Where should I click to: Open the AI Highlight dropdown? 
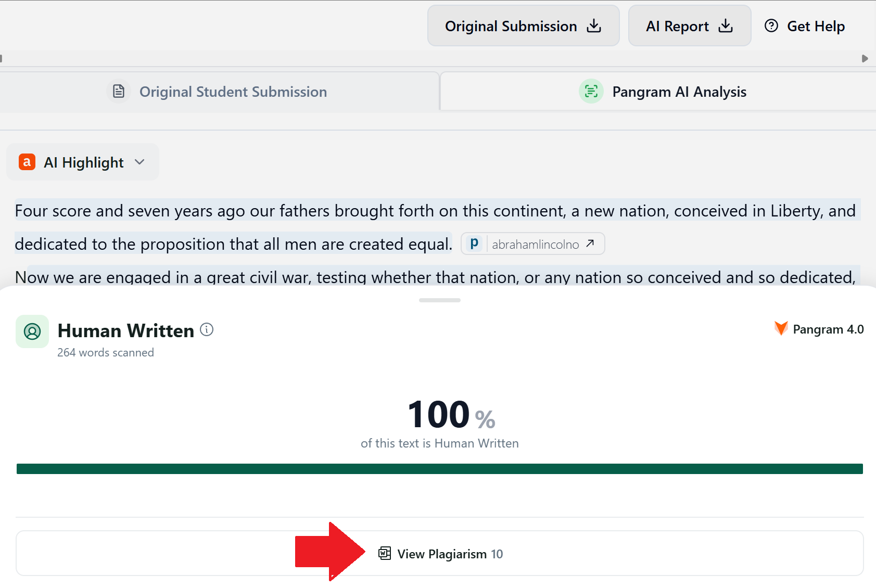click(82, 162)
